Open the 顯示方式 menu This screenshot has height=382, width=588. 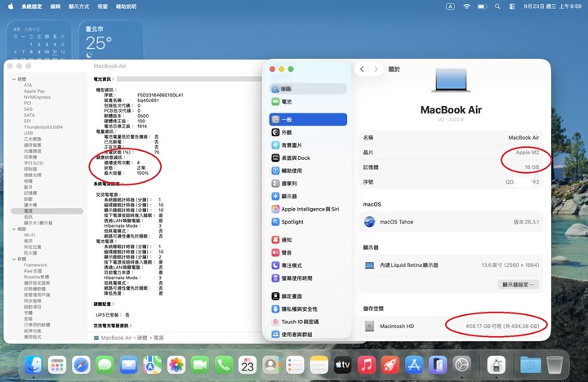78,7
